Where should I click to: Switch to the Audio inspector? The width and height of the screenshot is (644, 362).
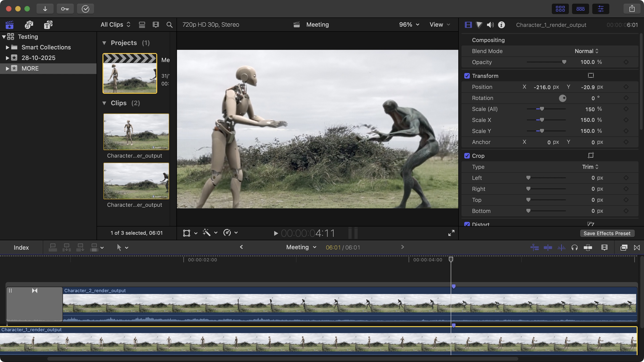point(490,25)
